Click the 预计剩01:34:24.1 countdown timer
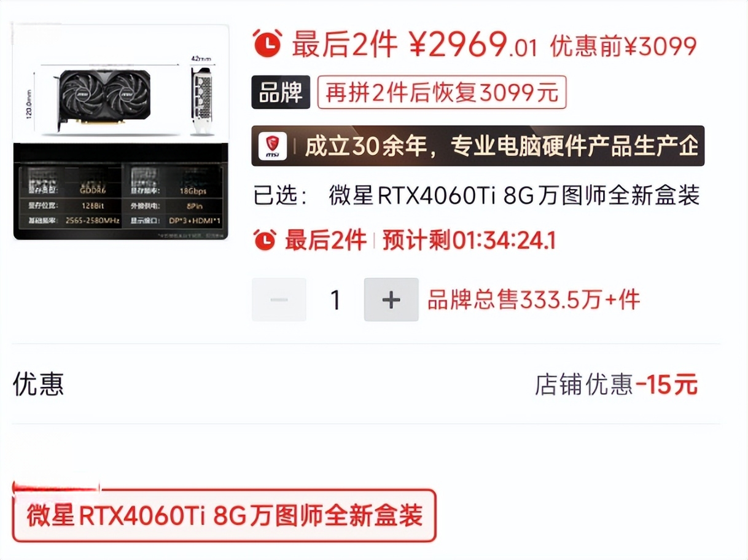 pyautogui.click(x=469, y=241)
